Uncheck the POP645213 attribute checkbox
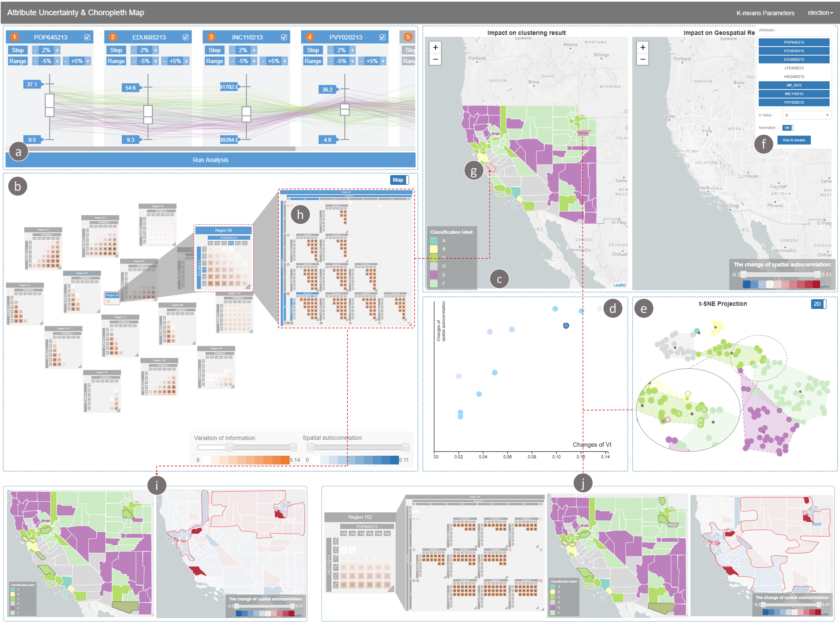The height and width of the screenshot is (622, 840). pos(87,37)
